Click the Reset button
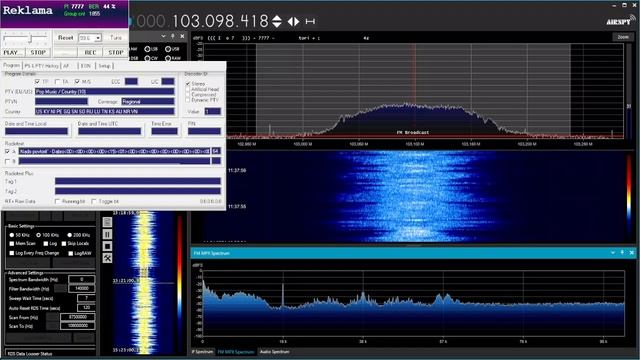 point(65,38)
